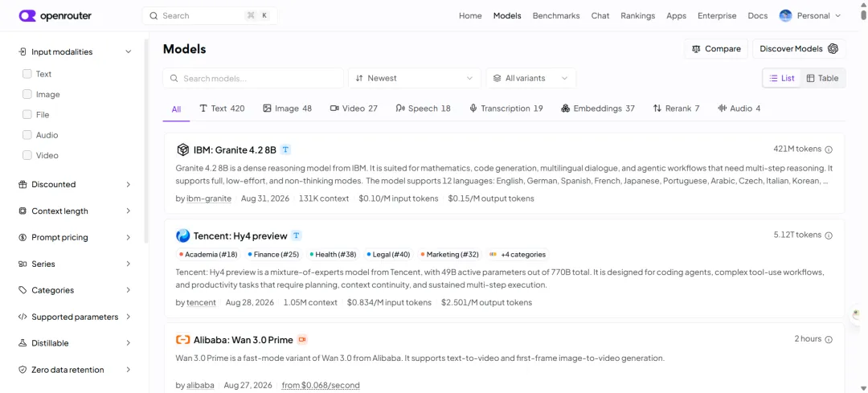The height and width of the screenshot is (393, 868).
Task: Open Rankings in the top navigation
Action: coord(637,16)
